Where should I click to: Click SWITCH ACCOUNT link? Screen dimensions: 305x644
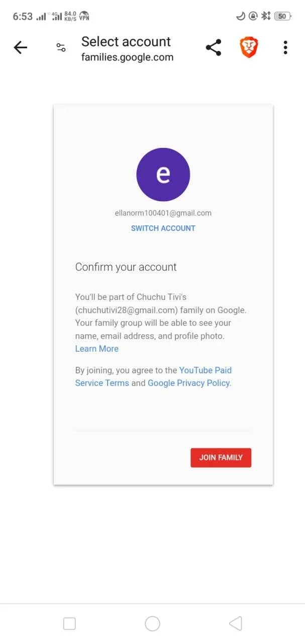(163, 228)
